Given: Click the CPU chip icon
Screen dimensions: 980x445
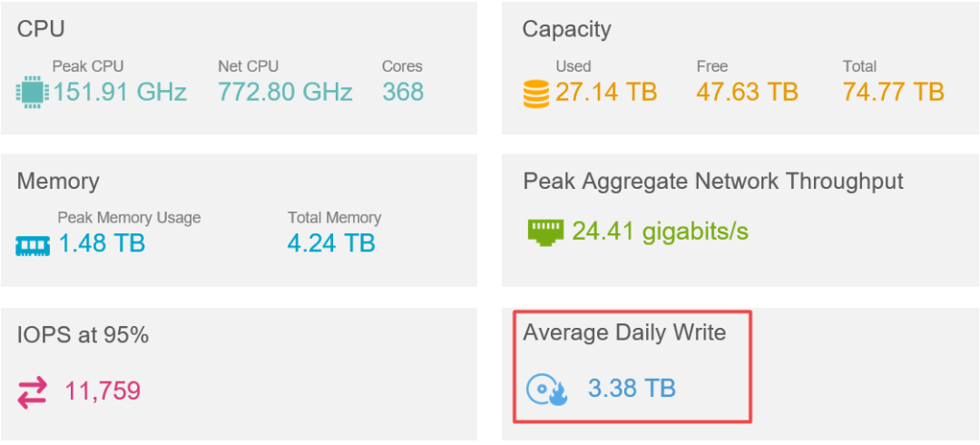Looking at the screenshot, I should coord(32,93).
